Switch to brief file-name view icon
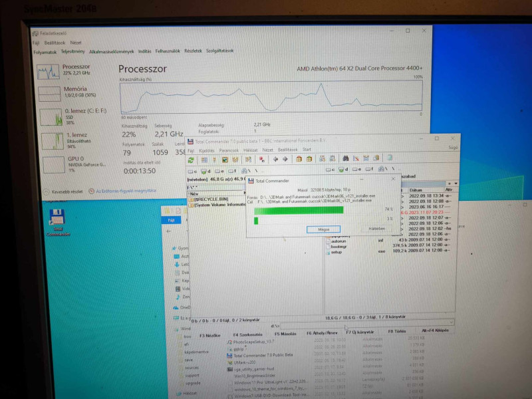The image size is (532, 399). (204, 160)
